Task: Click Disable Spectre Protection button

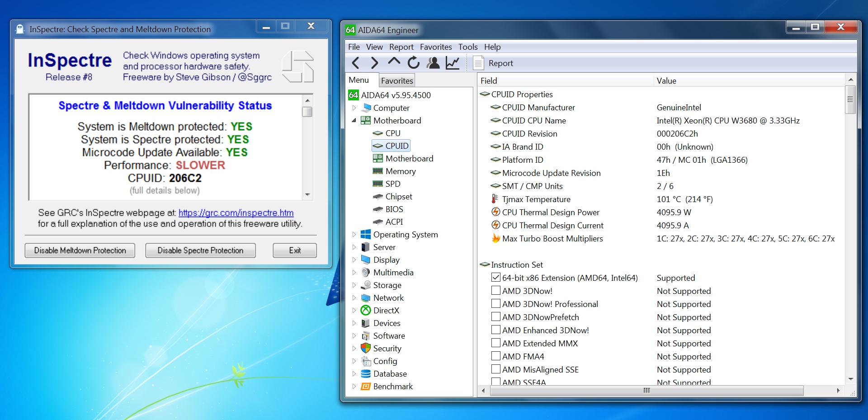Action: (x=200, y=250)
